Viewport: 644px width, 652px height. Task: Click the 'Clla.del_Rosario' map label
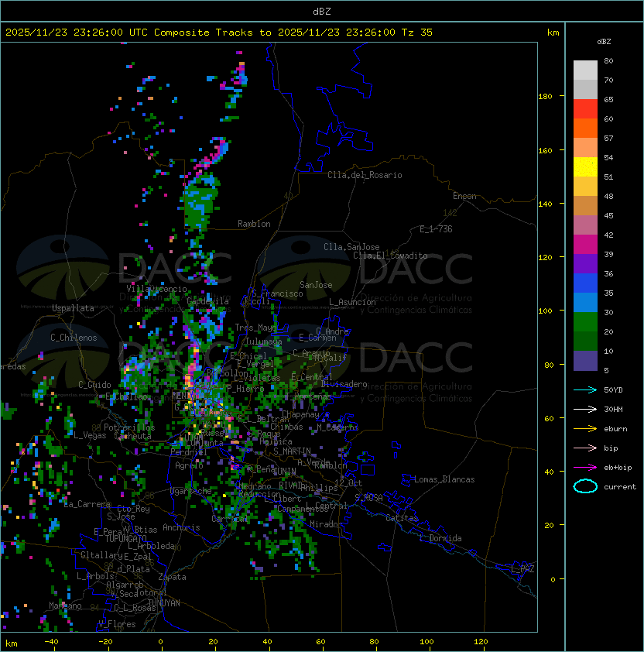pyautogui.click(x=365, y=175)
